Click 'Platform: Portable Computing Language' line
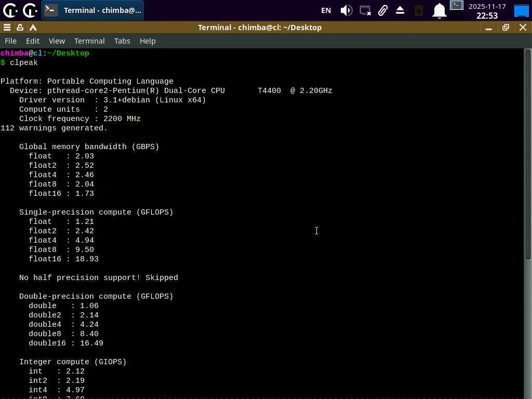532x399 pixels. coord(87,82)
